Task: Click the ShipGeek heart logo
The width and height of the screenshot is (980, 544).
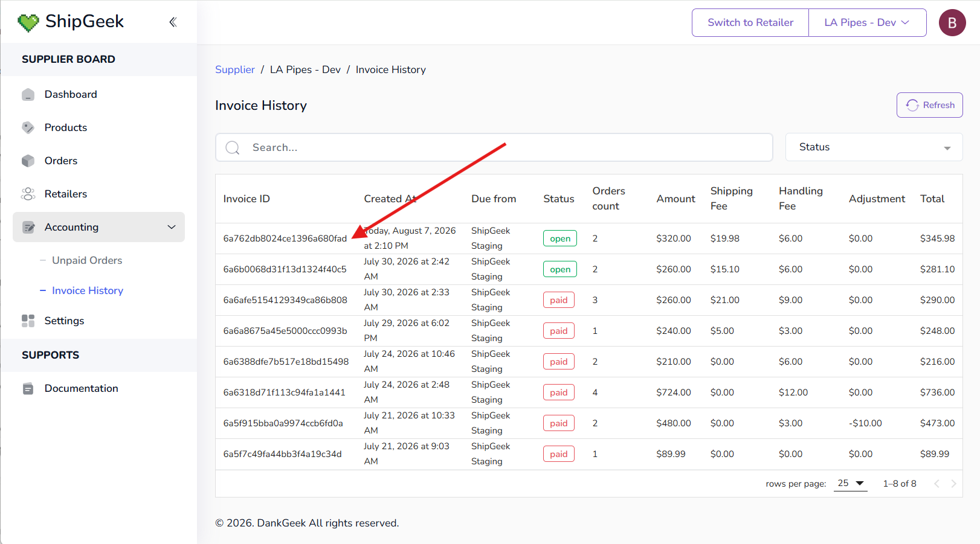Action: [28, 22]
